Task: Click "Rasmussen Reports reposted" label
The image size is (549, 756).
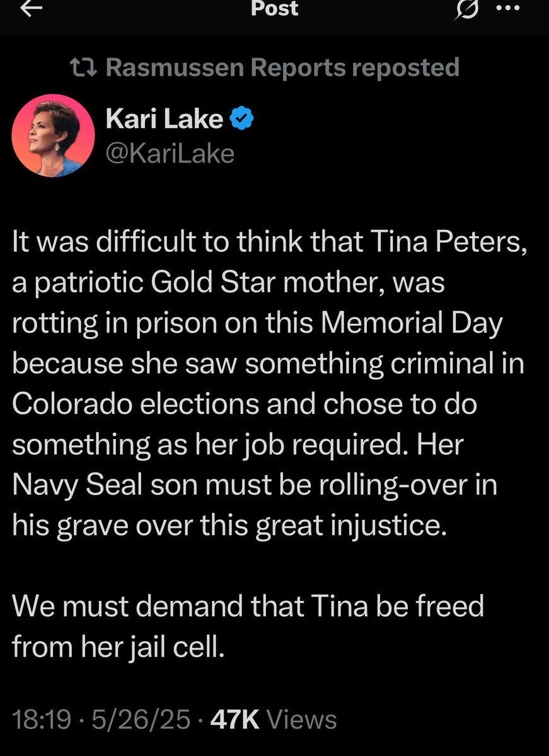Action: pyautogui.click(x=282, y=67)
